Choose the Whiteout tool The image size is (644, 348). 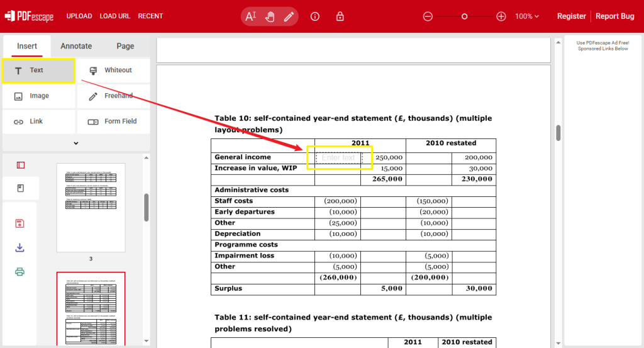click(113, 70)
